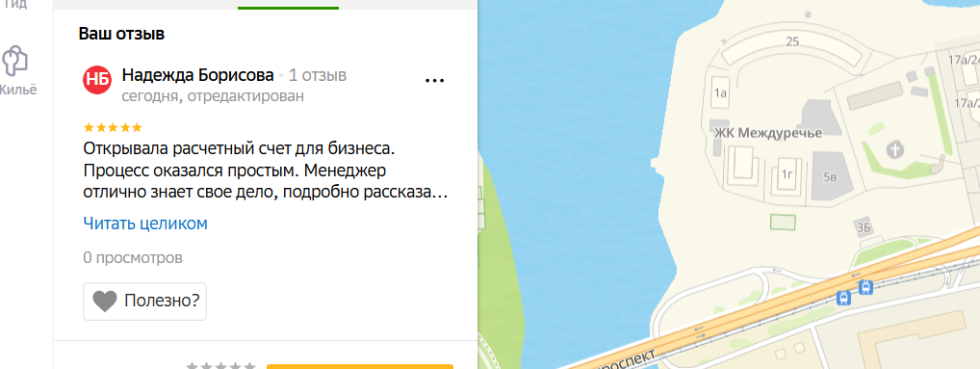Image resolution: width=980 pixels, height=369 pixels.
Task: Click the сегодня, отредактирован date line
Action: 213,96
